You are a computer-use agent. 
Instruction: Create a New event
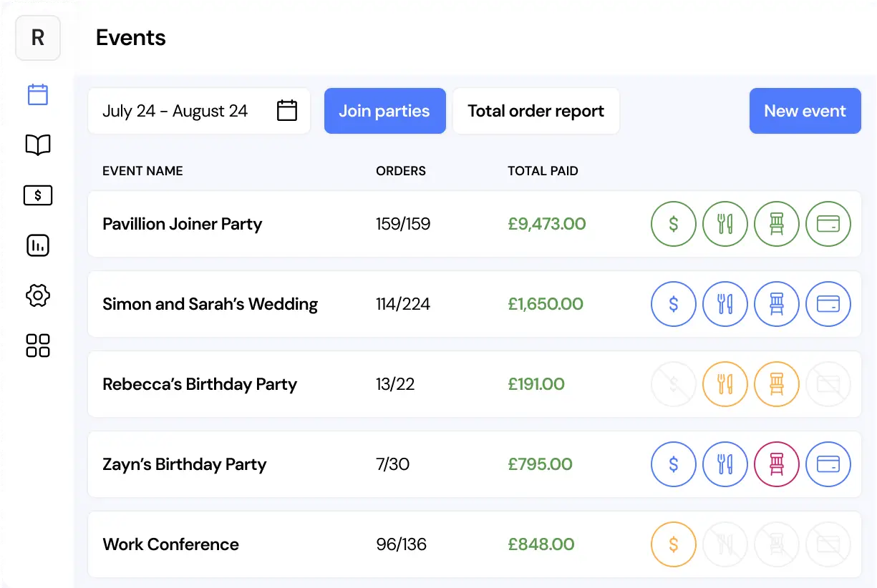pyautogui.click(x=805, y=111)
